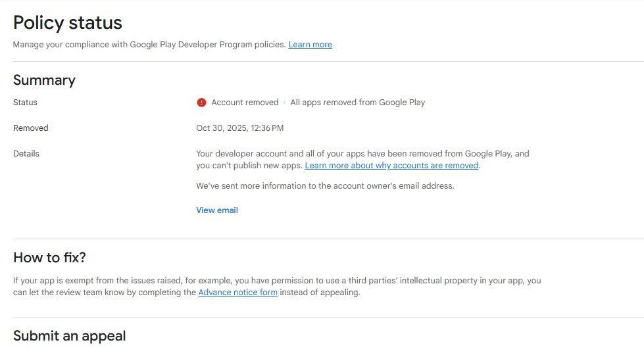Click the exempt app explanation paragraph

pos(277,281)
